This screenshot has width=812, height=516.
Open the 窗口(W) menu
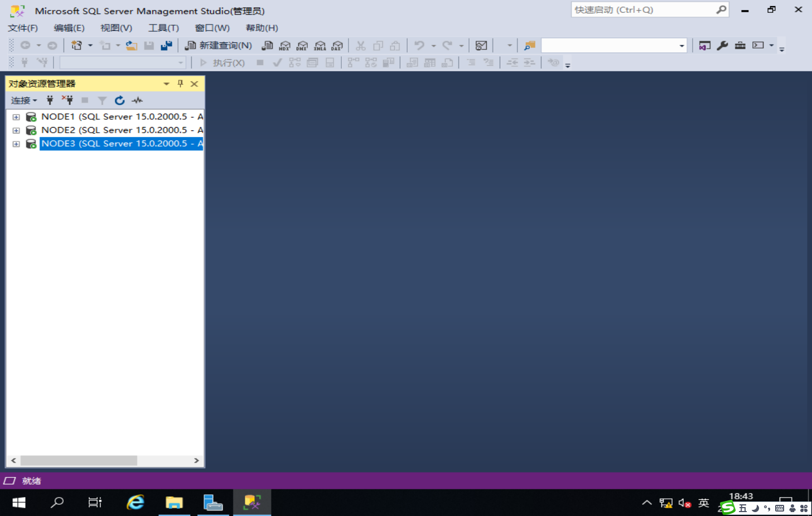[x=212, y=28]
